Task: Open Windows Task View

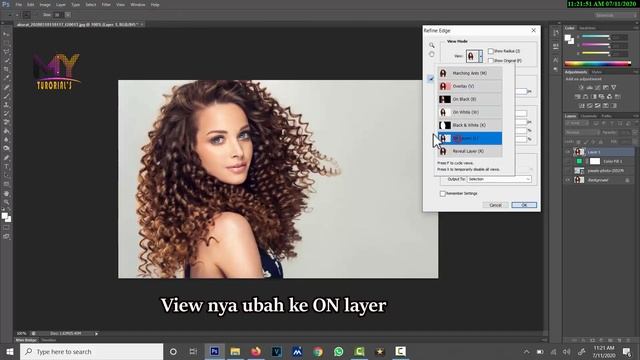Action: [193, 351]
